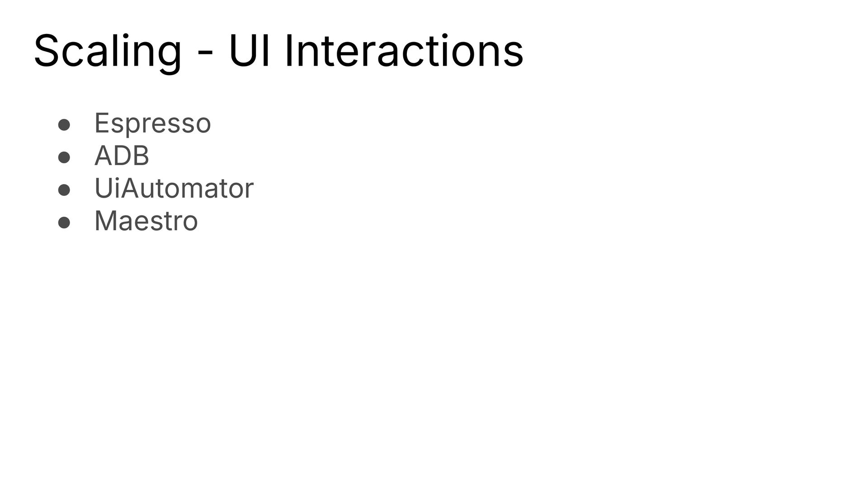Click the 'Maestro' list item
Screen dimensions: 868x489
[x=146, y=221]
